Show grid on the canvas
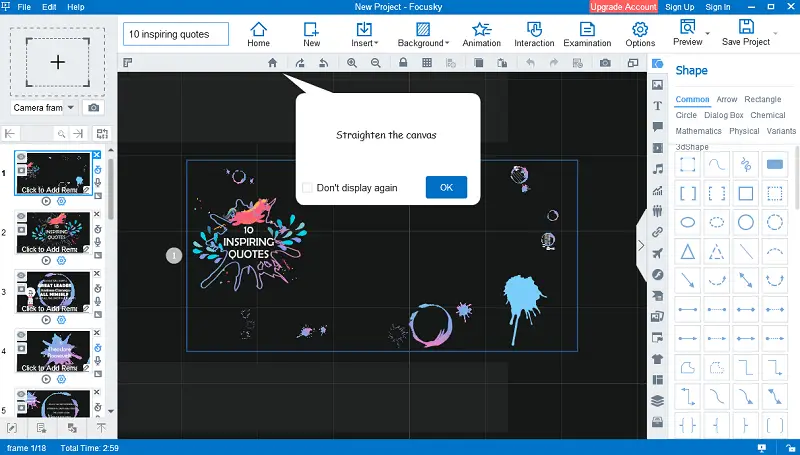 427,63
